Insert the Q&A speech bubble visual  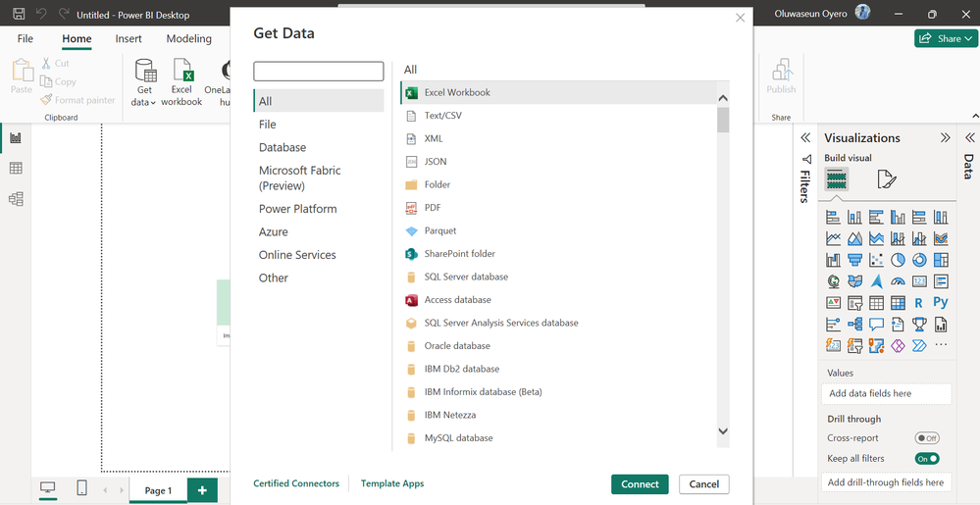[876, 325]
